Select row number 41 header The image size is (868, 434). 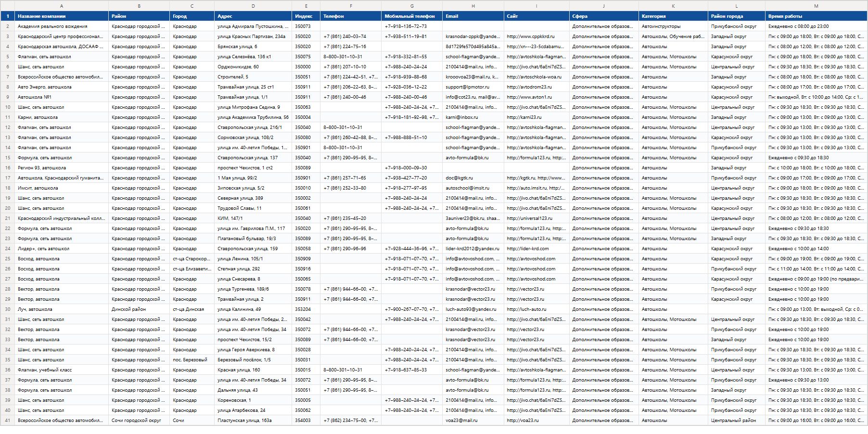(x=8, y=420)
